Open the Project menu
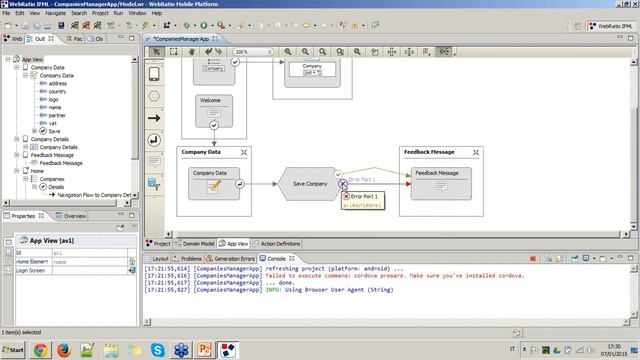Screen dimensions: 640x360 (x=100, y=13)
